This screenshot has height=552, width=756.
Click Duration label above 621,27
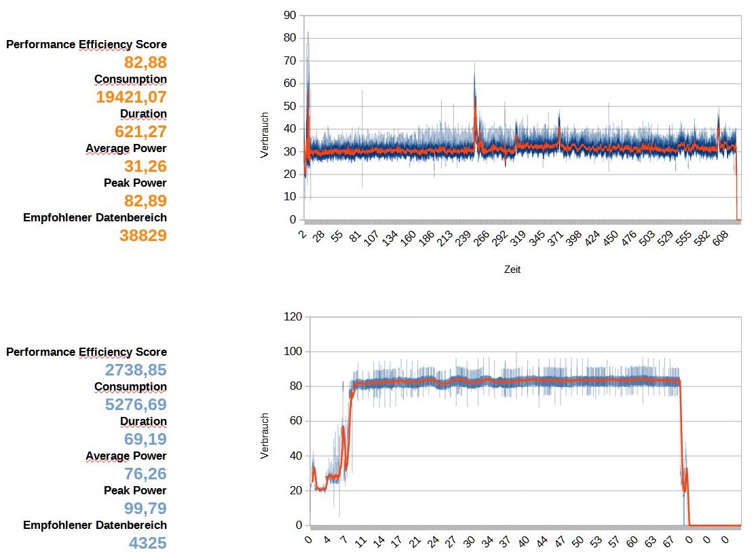coord(143,114)
